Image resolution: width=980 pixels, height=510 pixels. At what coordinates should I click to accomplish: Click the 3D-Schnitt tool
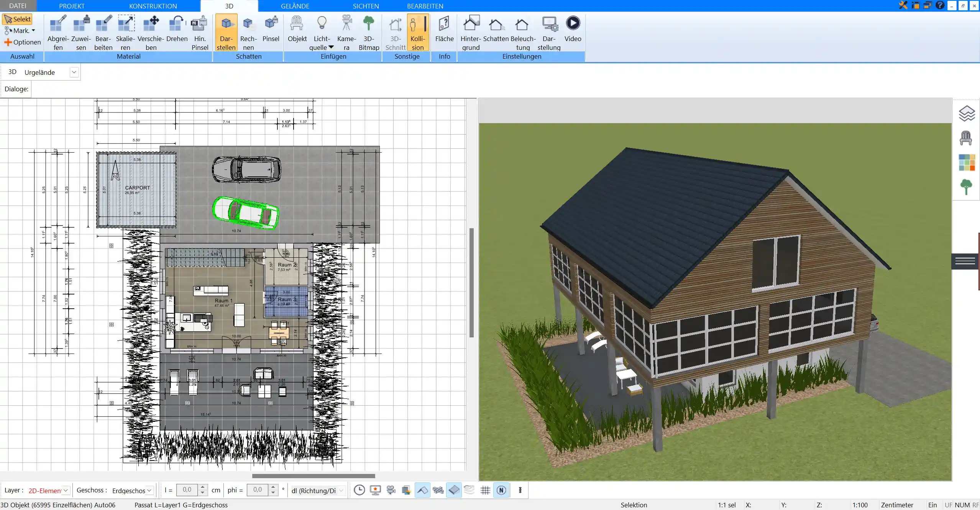coord(395,33)
